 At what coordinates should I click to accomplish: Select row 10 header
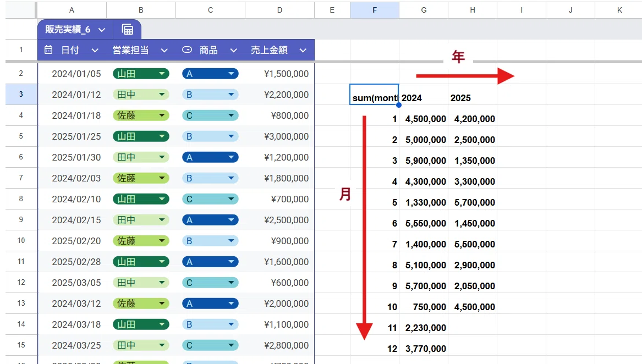[x=21, y=241]
